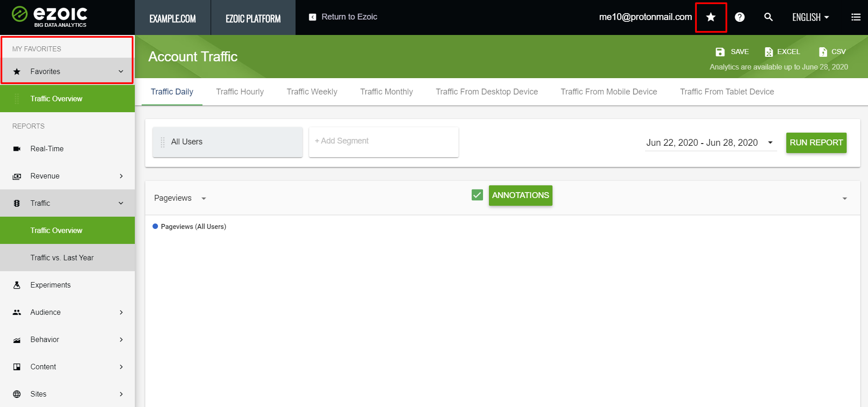The width and height of the screenshot is (868, 407).
Task: Click the Return to Ezoic link
Action: coord(344,17)
